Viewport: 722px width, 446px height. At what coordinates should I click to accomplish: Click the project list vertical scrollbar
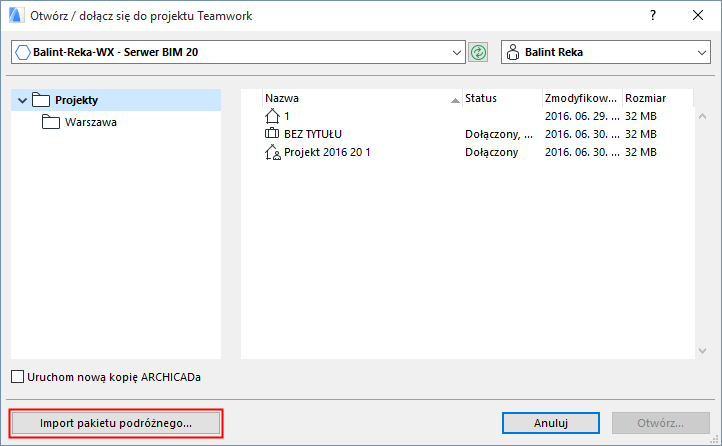pyautogui.click(x=703, y=220)
